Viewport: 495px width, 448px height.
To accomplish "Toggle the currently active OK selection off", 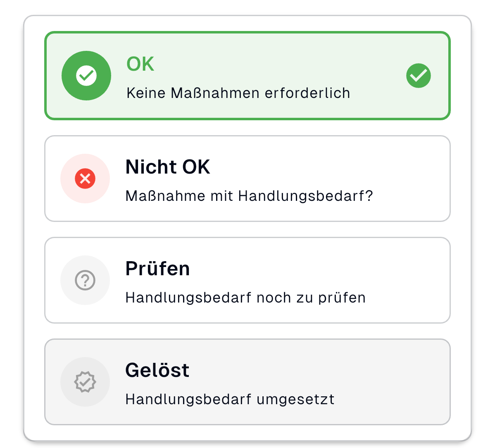I will click(247, 76).
